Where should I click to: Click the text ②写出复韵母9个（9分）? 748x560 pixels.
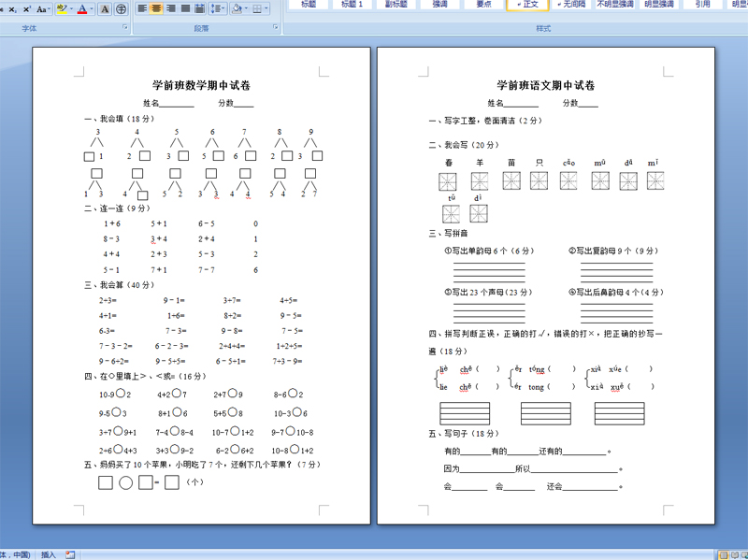point(613,251)
